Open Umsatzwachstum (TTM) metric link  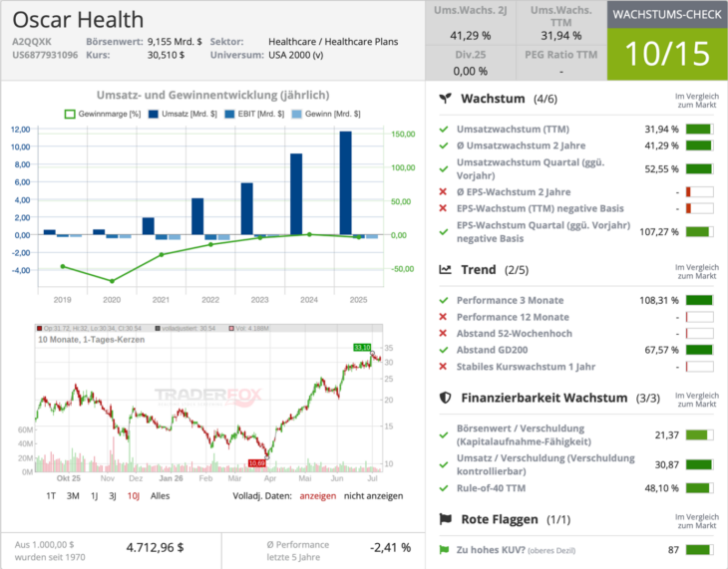pyautogui.click(x=513, y=129)
